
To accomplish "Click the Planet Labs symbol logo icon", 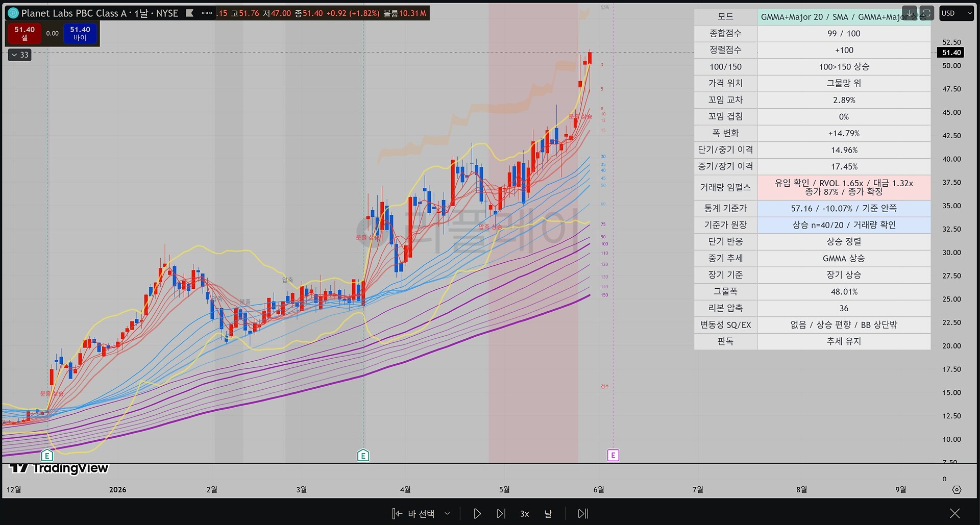I will click(13, 13).
